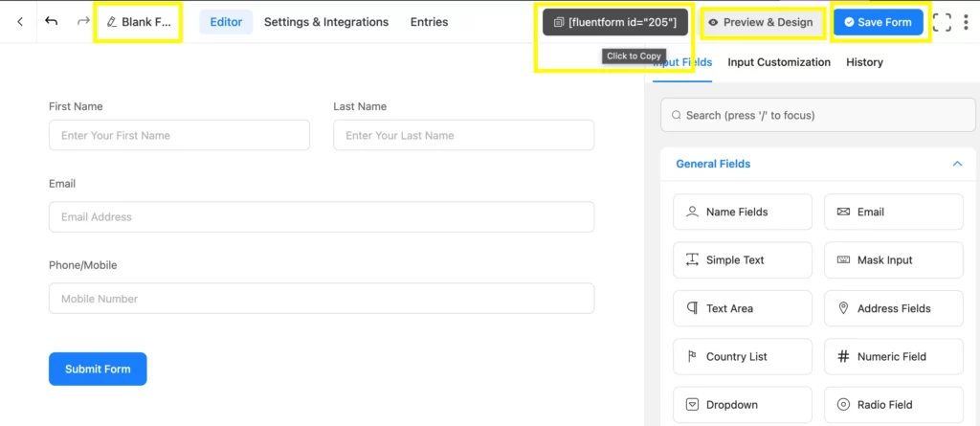Add Name Fields to form
The image size is (980, 426).
(x=742, y=212)
